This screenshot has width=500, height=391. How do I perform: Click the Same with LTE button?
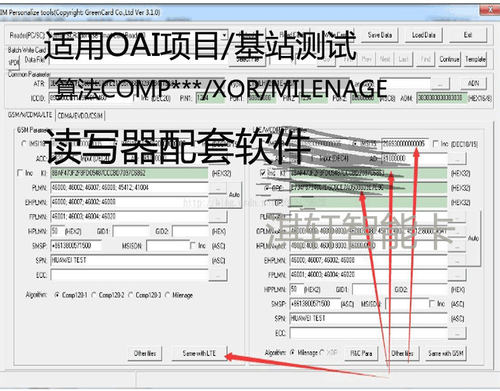click(x=199, y=354)
